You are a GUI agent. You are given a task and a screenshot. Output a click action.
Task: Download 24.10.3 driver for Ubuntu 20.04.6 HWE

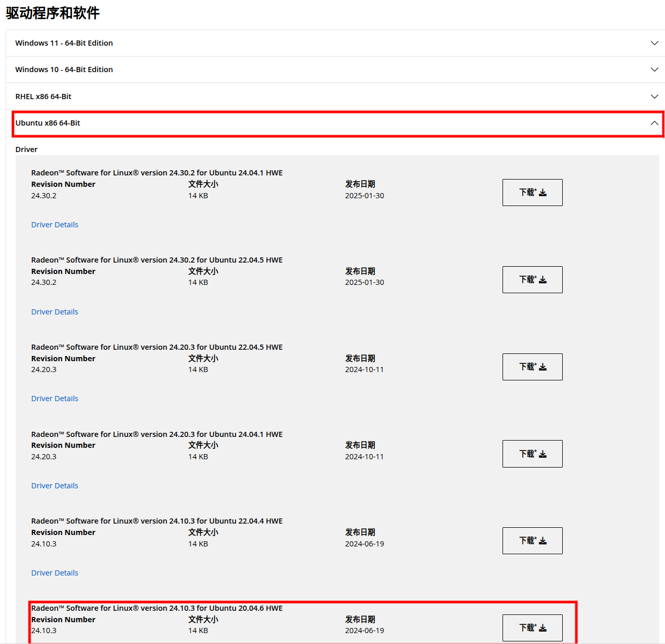(x=532, y=628)
